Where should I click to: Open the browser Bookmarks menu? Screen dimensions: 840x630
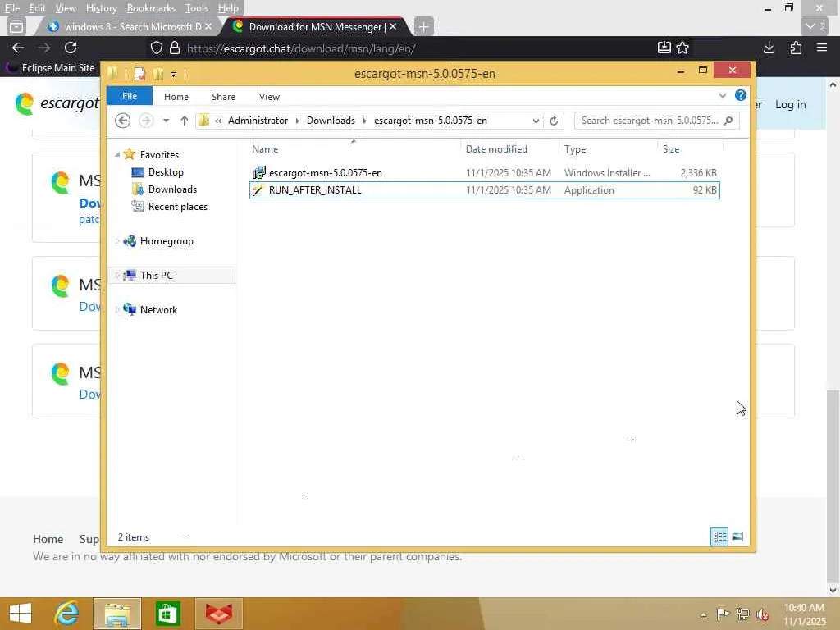[x=151, y=8]
